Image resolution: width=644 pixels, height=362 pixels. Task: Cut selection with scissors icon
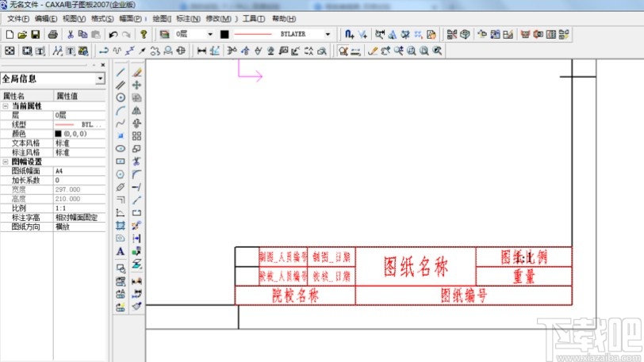pyautogui.click(x=71, y=35)
